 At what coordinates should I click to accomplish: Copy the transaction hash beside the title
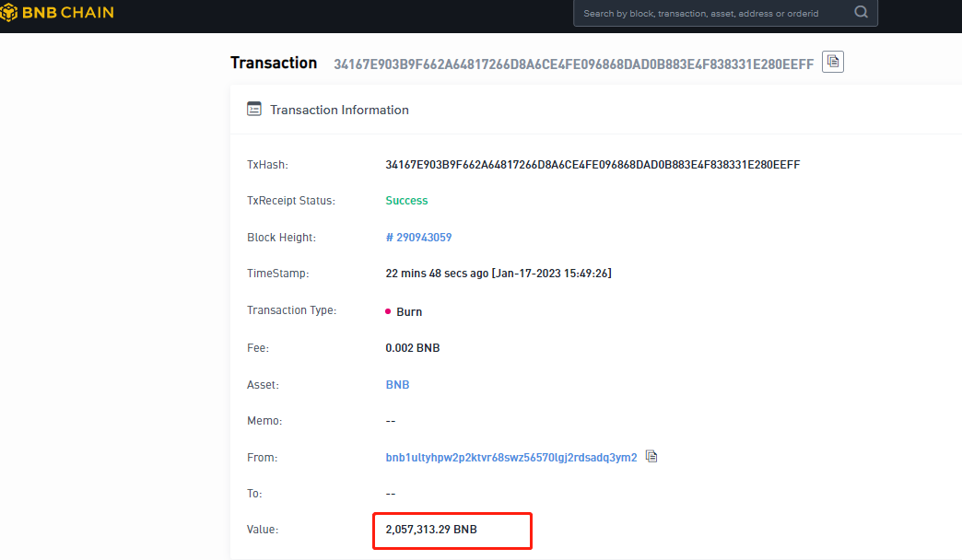pos(833,62)
